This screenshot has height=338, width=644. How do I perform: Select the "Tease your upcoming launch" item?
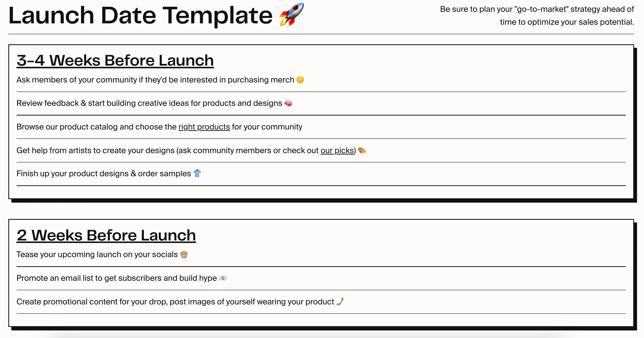pyautogui.click(x=97, y=254)
